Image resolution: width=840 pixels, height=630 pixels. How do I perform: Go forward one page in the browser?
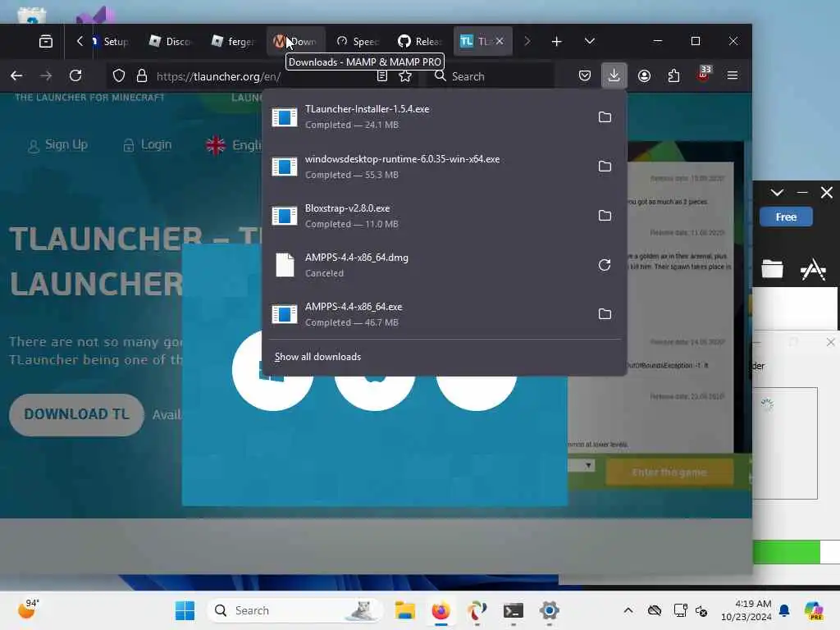tap(46, 76)
